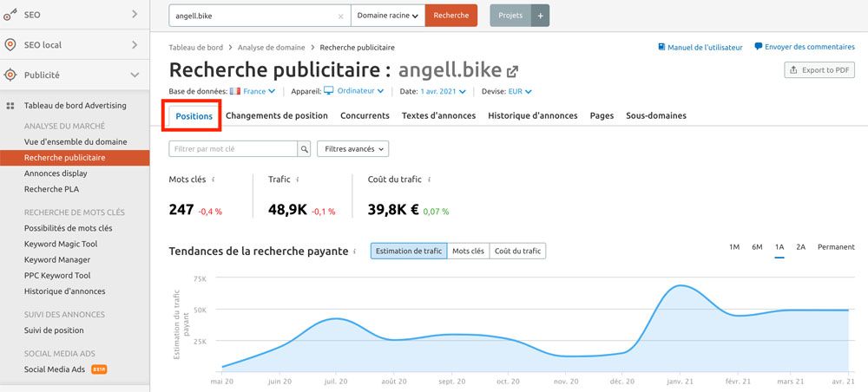Expand the SEO sidebar section
868x392 pixels.
click(x=135, y=15)
